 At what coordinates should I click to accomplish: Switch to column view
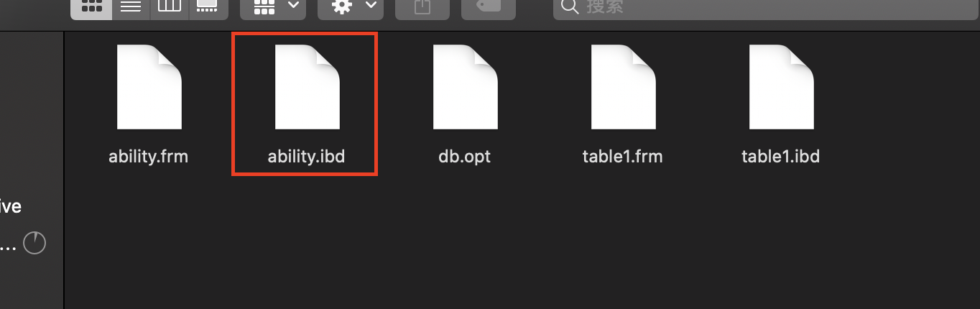tap(169, 7)
